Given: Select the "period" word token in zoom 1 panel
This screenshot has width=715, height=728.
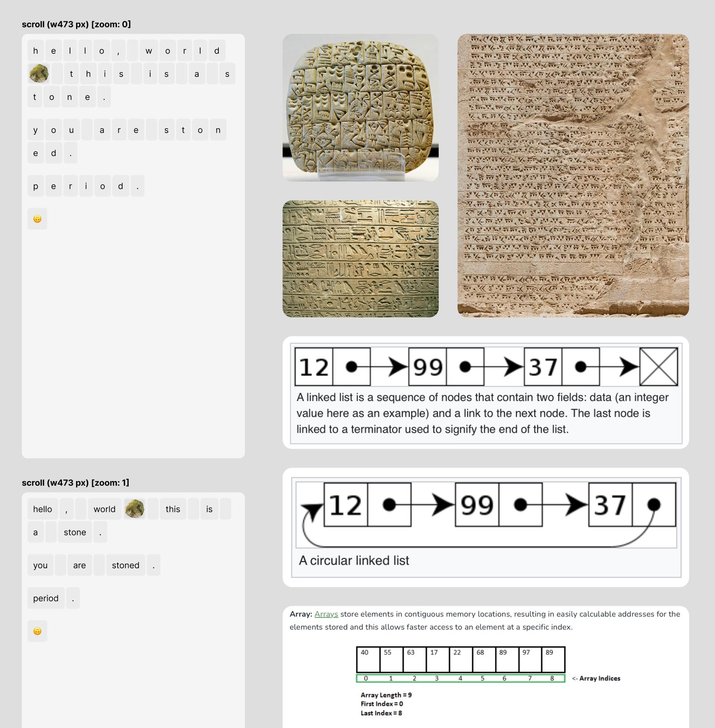Looking at the screenshot, I should pos(46,598).
